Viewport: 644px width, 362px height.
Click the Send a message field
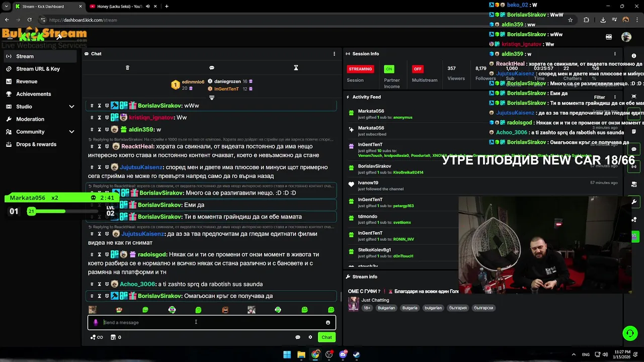coord(212,322)
